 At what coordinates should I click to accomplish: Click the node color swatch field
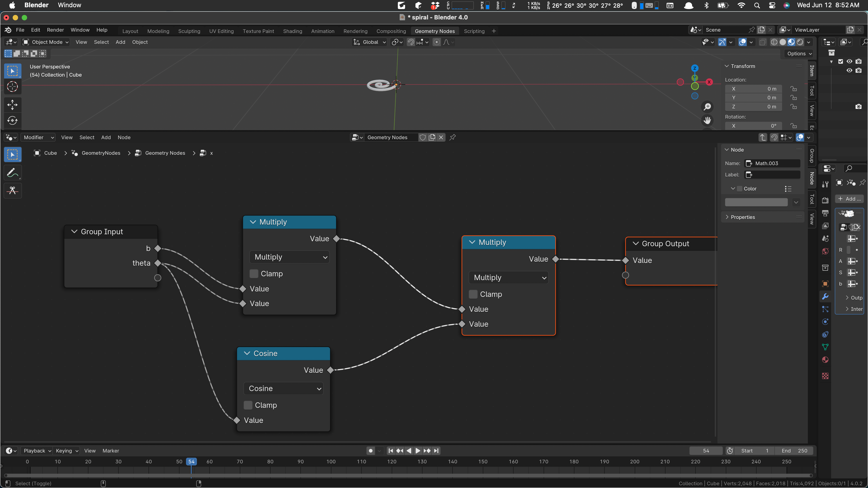(756, 202)
